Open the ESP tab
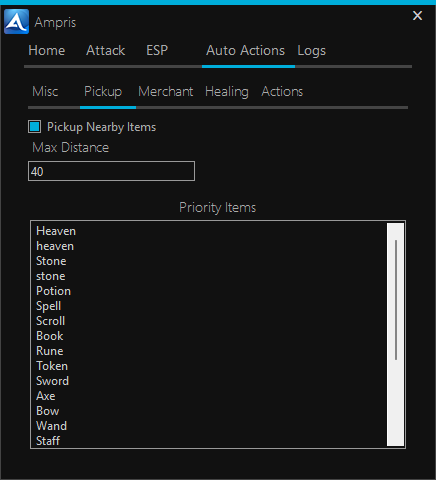 (157, 50)
